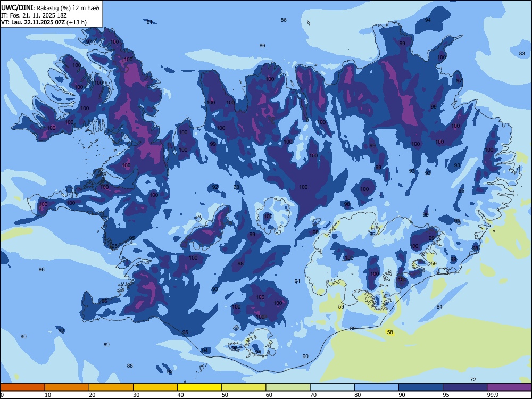Viewport: 532px width, 399px height.
Task: Click the medium blue 90-95 legend swatch
Action: pyautogui.click(x=421, y=387)
